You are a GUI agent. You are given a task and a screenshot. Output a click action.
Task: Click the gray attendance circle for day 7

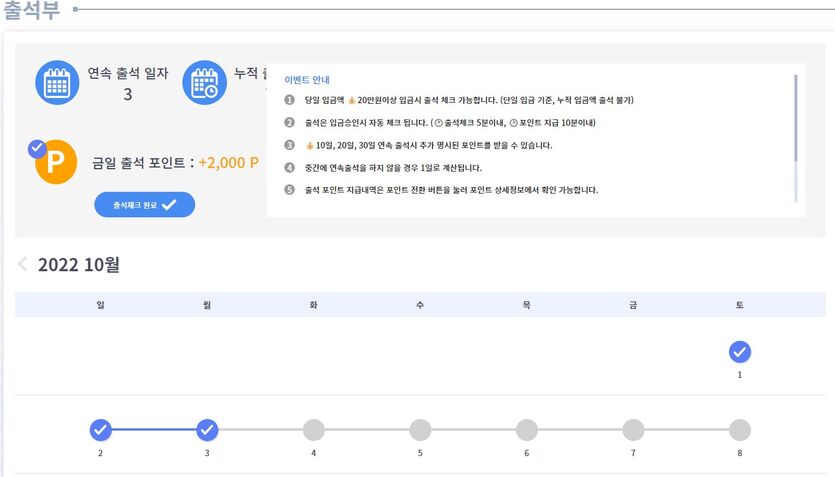pos(633,430)
